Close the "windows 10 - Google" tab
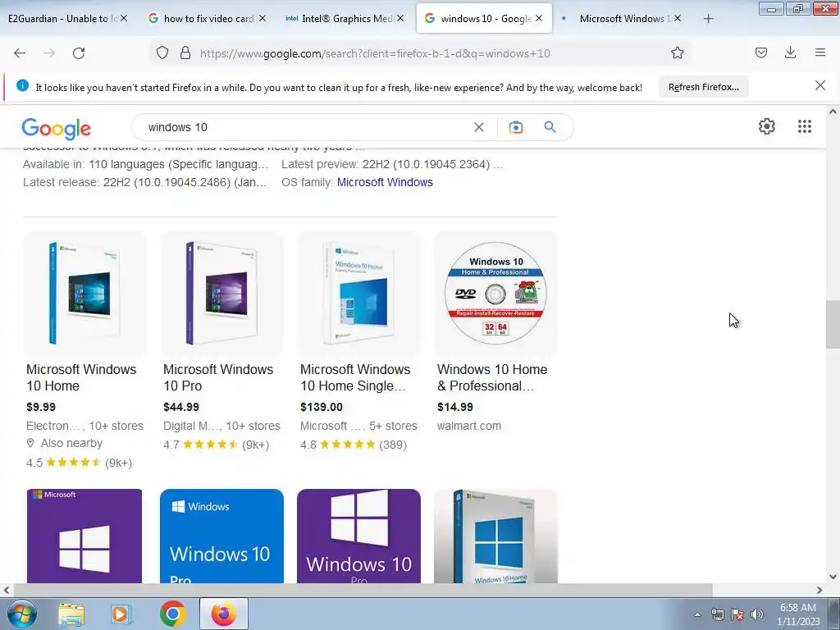840x630 pixels. (539, 18)
